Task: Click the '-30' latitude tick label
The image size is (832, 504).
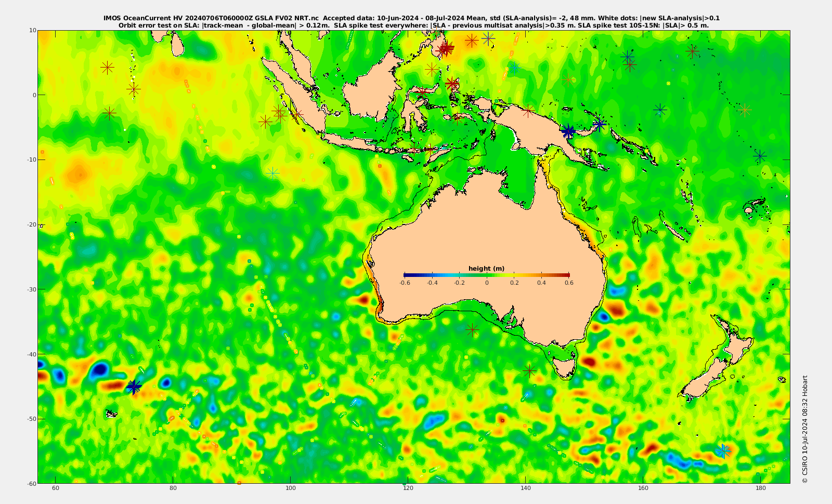Action: (31, 289)
